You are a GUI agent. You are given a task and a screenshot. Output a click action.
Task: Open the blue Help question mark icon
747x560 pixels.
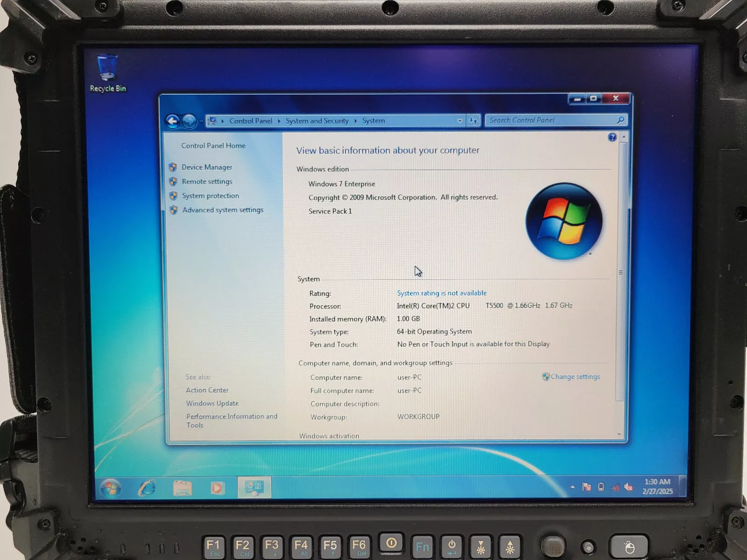point(612,137)
